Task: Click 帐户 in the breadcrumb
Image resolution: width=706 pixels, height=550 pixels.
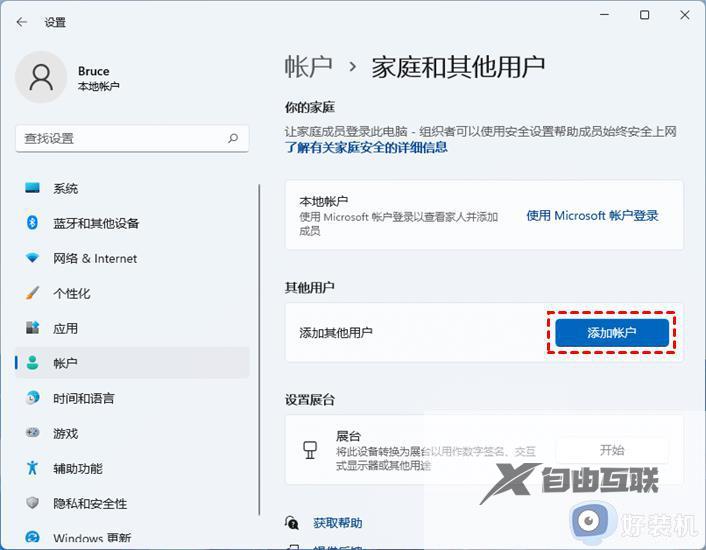Action: 308,67
